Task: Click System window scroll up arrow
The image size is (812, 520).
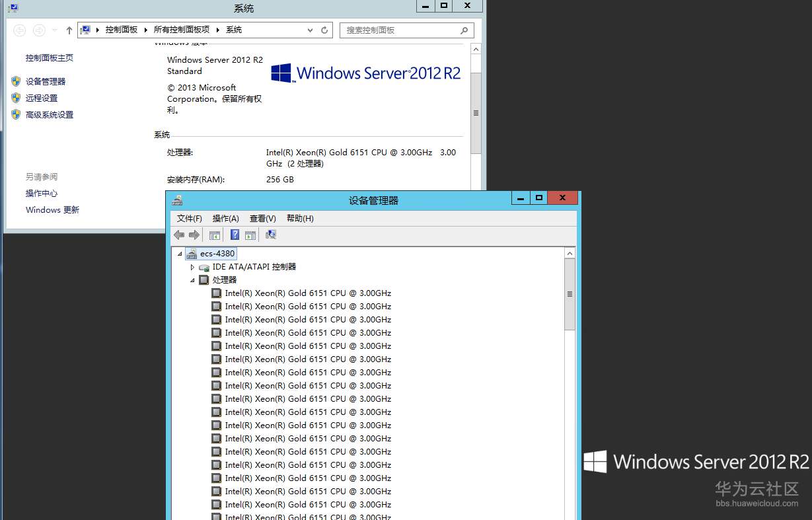Action: 476,49
